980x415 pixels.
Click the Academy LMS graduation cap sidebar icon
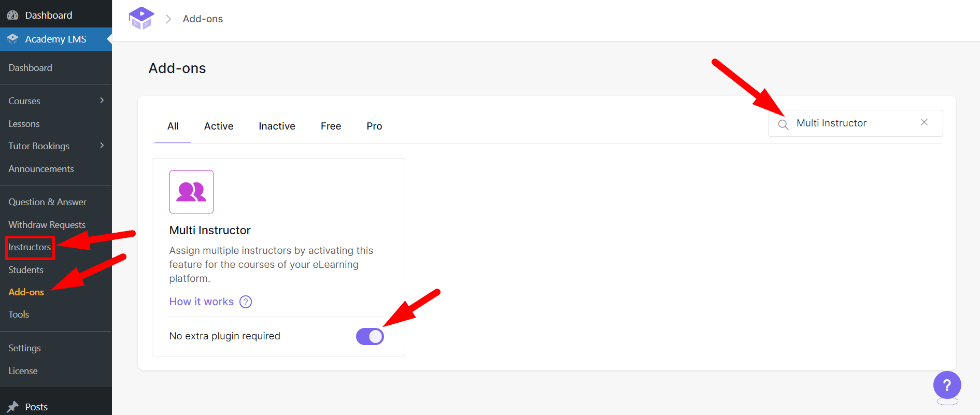pyautogui.click(x=13, y=39)
